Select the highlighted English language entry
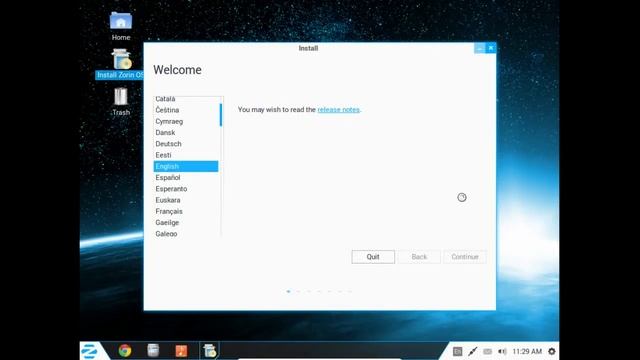The image size is (640, 360). point(186,166)
